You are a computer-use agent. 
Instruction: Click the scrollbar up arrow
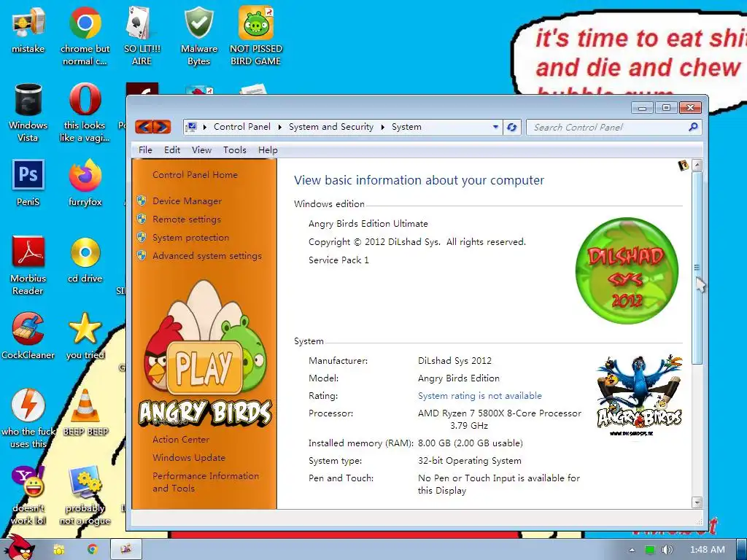[x=697, y=166]
